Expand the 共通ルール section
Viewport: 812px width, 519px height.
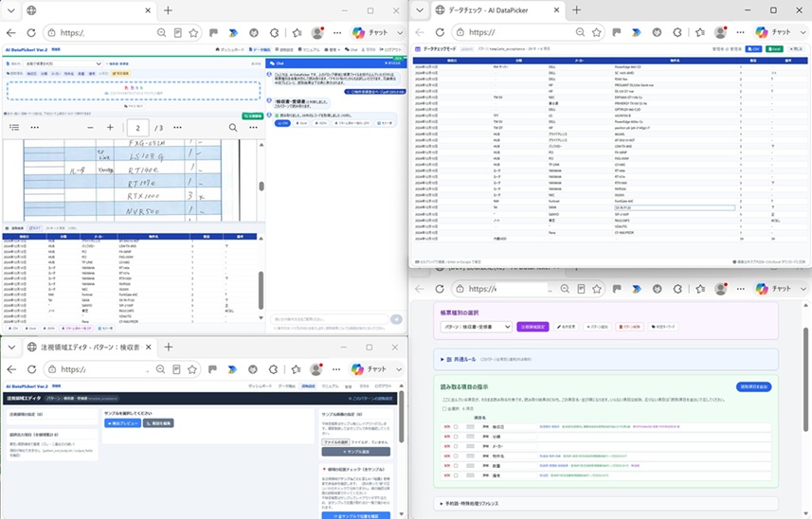coord(605,359)
